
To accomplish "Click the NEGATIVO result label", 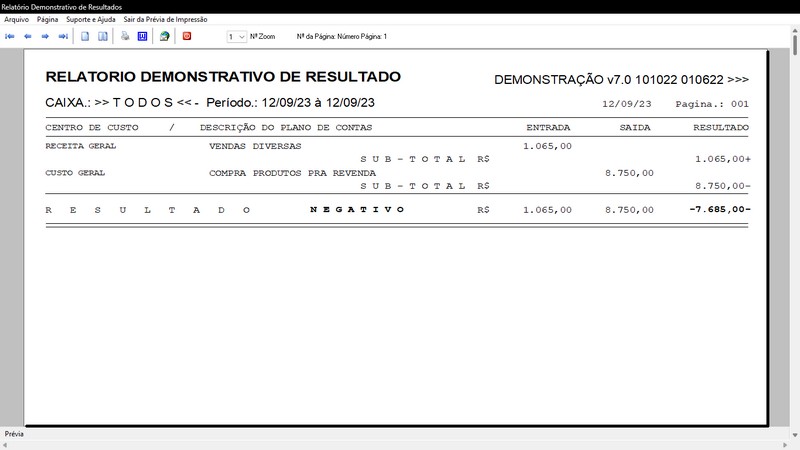I will (x=357, y=209).
